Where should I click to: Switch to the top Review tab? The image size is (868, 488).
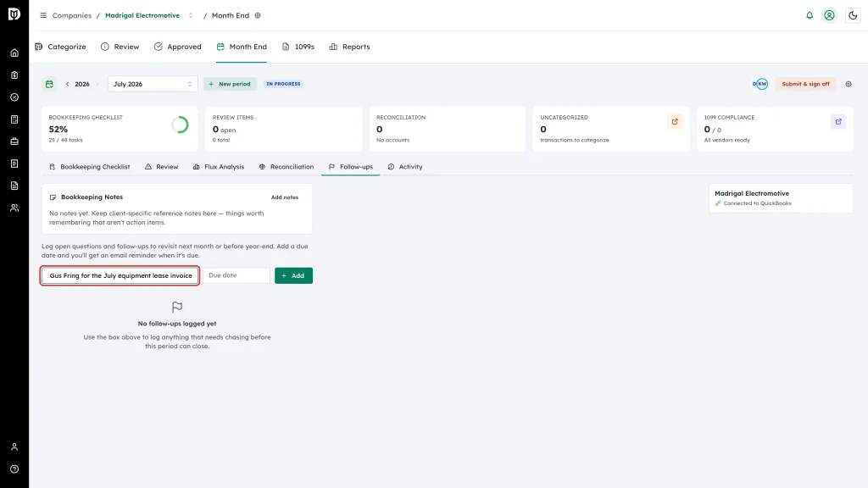[x=120, y=47]
